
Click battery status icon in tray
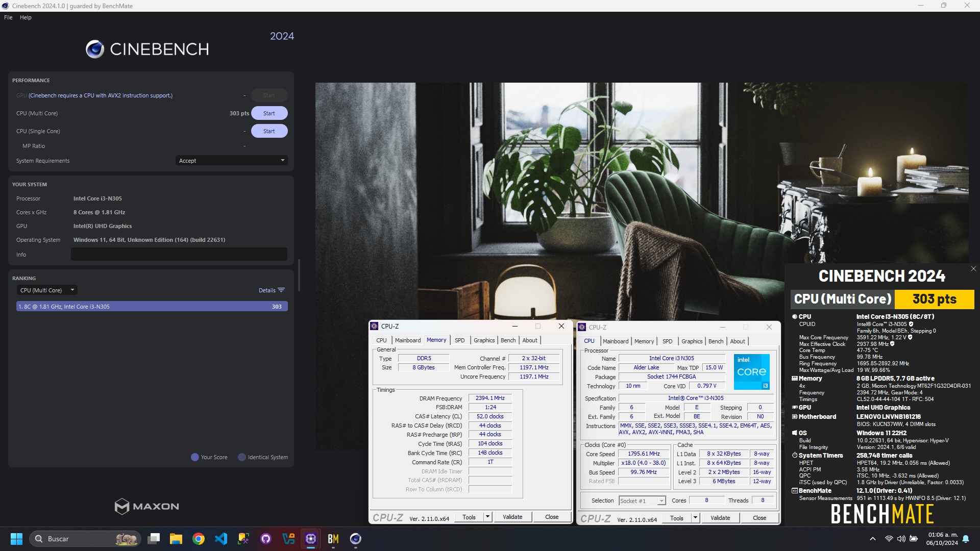[914, 539]
